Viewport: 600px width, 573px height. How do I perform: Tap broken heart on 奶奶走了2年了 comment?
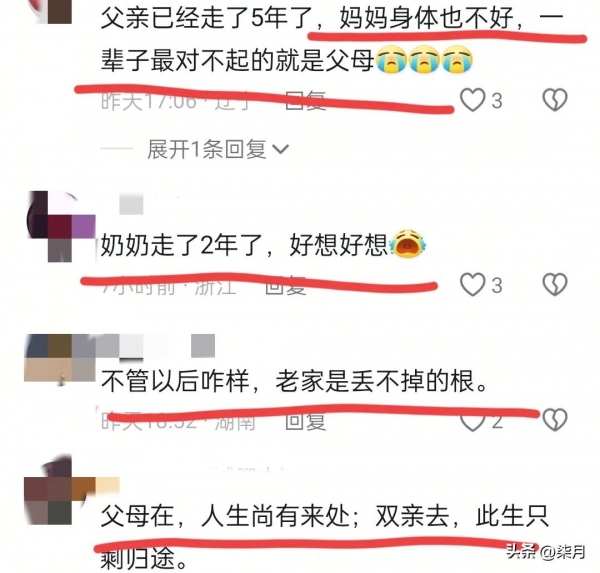(555, 285)
